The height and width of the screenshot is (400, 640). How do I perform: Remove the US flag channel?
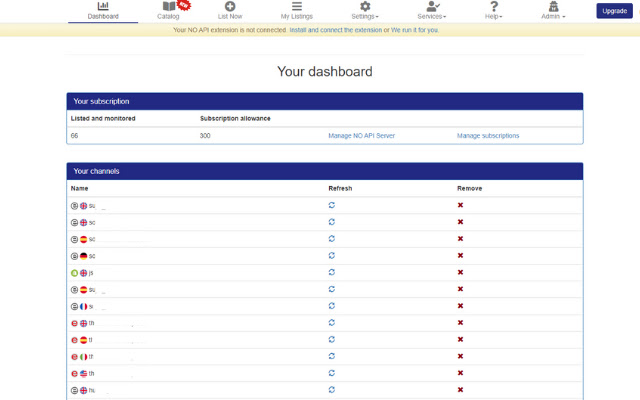(460, 373)
